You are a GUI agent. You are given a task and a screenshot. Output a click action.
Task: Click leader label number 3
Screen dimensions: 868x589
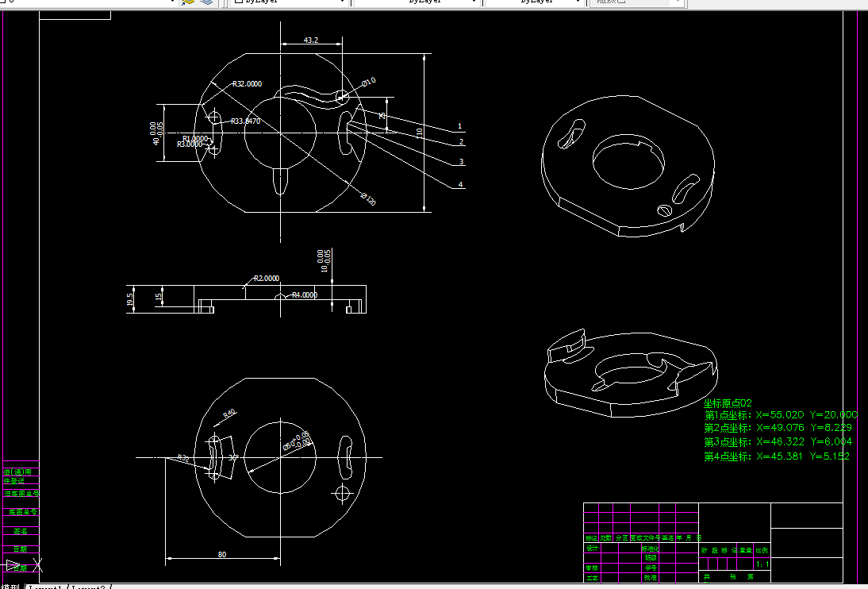(461, 162)
